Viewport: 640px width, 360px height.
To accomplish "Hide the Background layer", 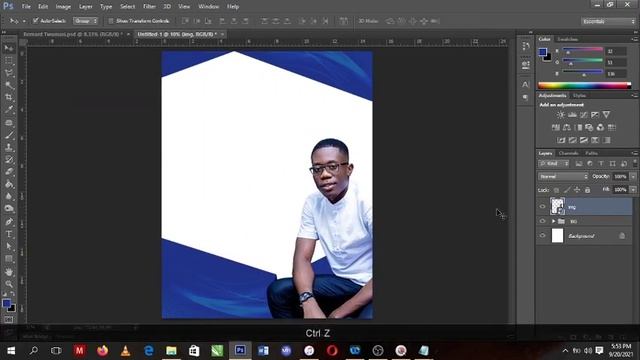I will coord(542,236).
